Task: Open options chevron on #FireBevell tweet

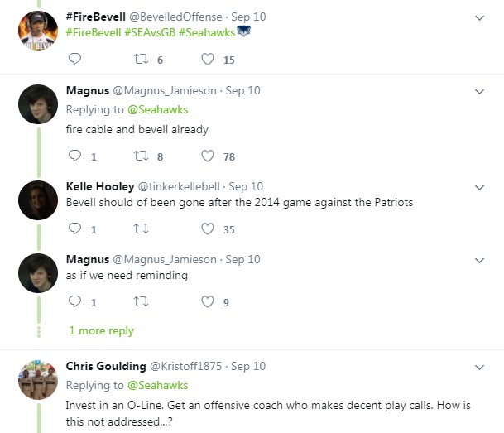Action: 479,17
